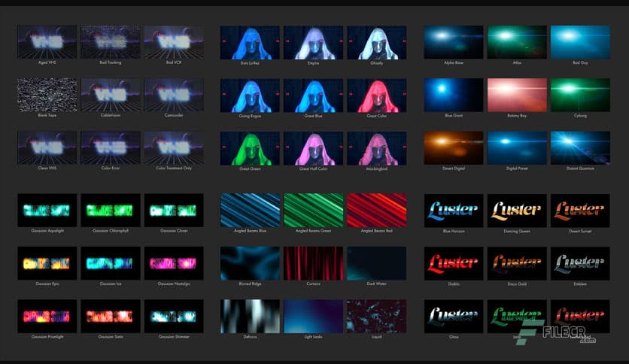
Task: Pick the Luster Glass preset
Action: pyautogui.click(x=454, y=317)
